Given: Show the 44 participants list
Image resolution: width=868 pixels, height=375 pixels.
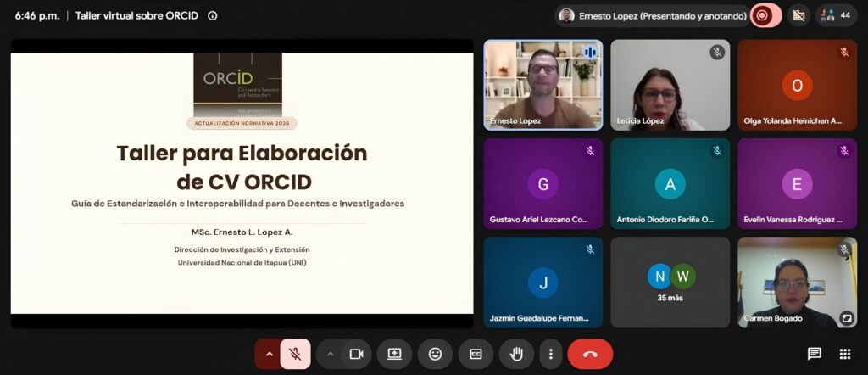Looking at the screenshot, I should point(836,15).
